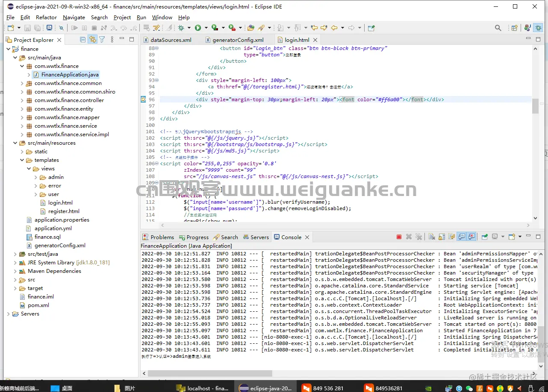This screenshot has height=392, width=548.
Task: Click the Pin Editor toolbar icon
Action: (371, 28)
